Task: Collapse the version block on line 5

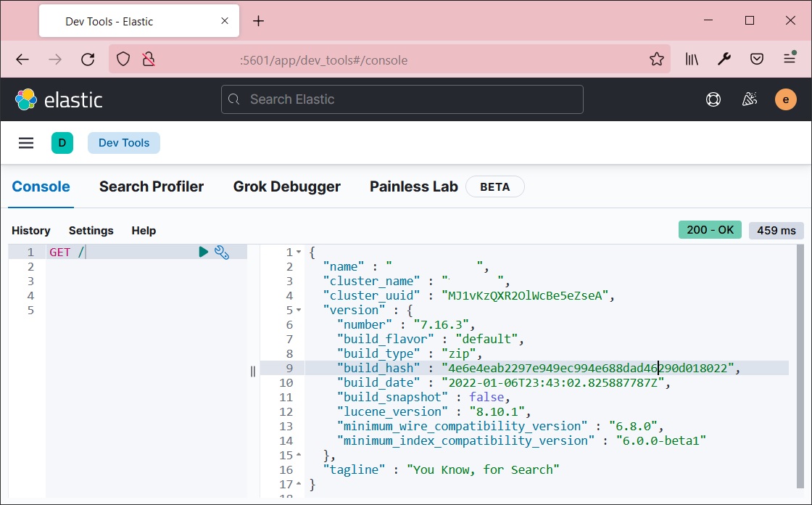Action: click(x=299, y=311)
